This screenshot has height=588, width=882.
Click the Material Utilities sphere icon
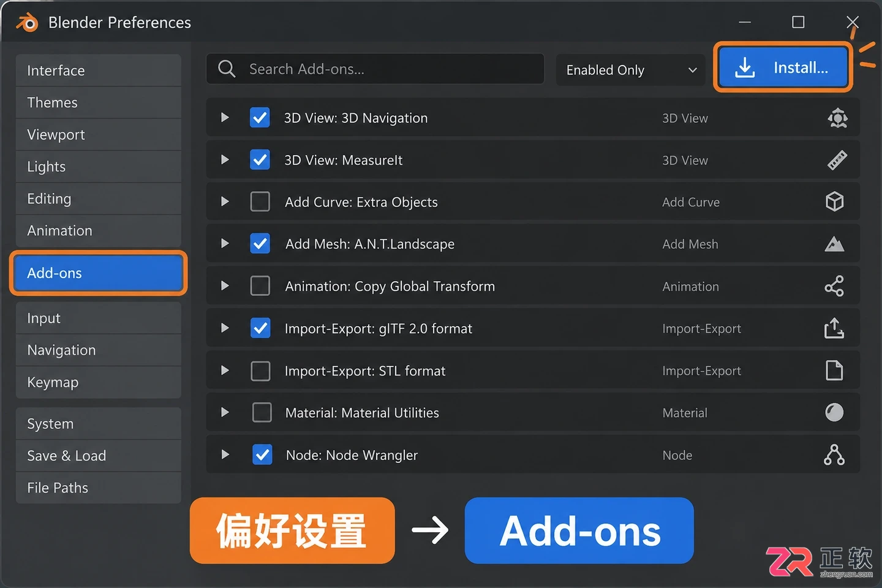tap(834, 412)
